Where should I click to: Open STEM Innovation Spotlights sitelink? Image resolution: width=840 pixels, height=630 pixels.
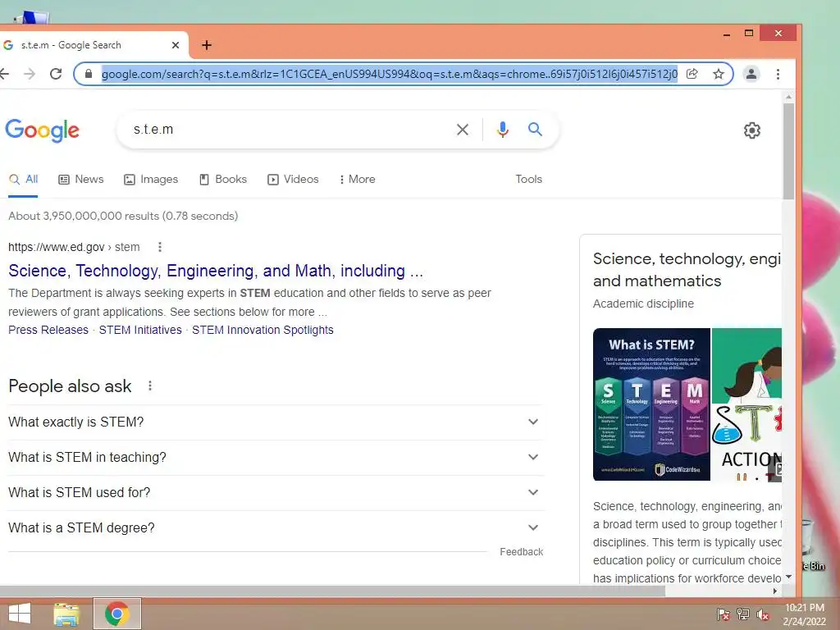click(262, 330)
